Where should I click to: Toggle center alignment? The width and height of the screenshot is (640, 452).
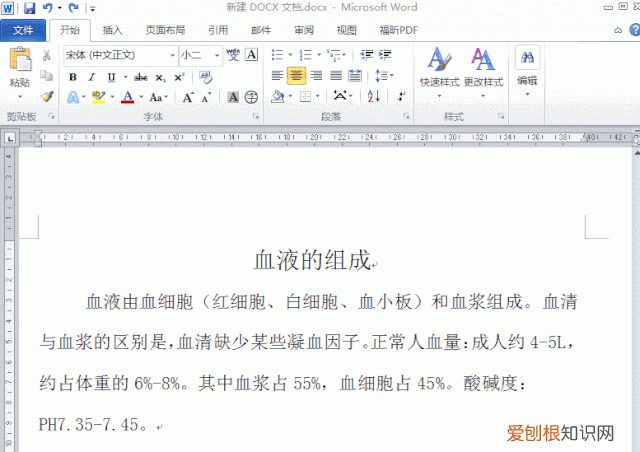point(296,76)
